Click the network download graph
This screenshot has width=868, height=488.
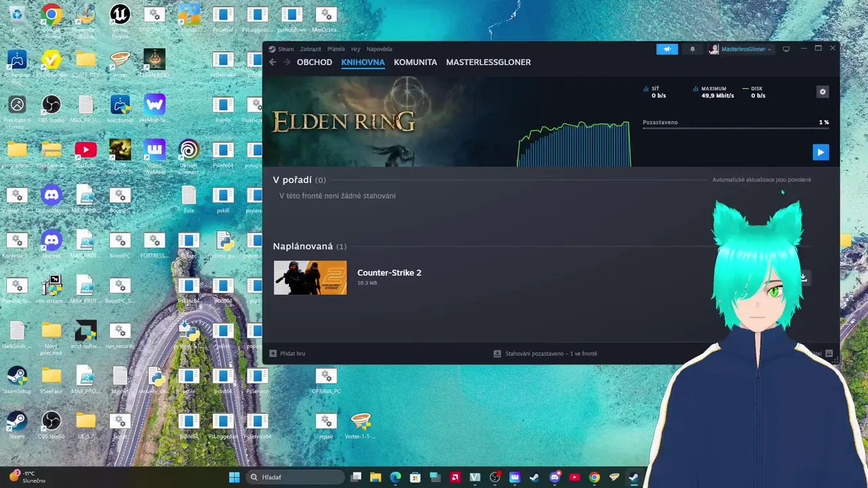(x=574, y=144)
